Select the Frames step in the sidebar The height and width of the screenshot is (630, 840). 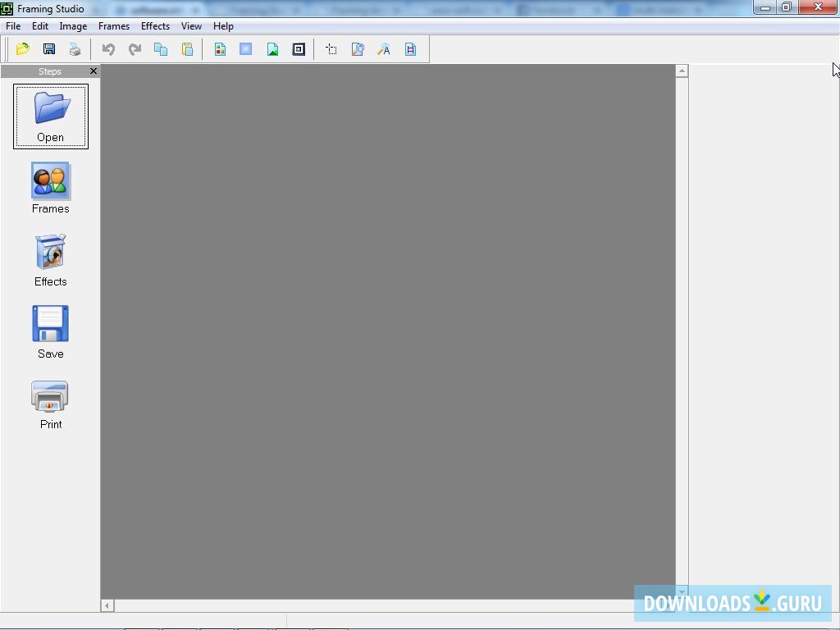[50, 187]
